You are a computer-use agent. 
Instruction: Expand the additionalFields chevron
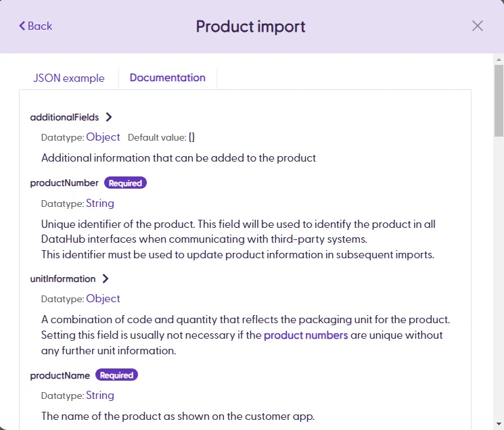tap(109, 117)
